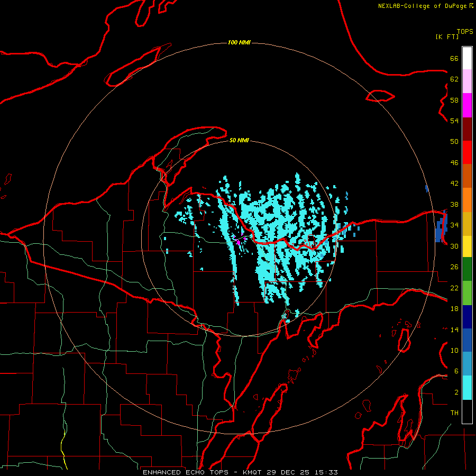Click the 15:33 timestamp

click(x=326, y=472)
